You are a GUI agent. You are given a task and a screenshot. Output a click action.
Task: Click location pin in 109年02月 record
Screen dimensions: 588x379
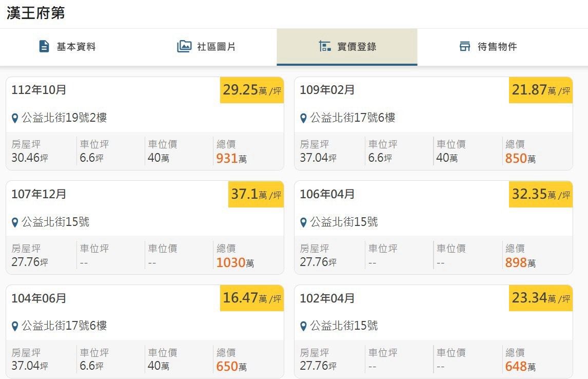tap(303, 119)
